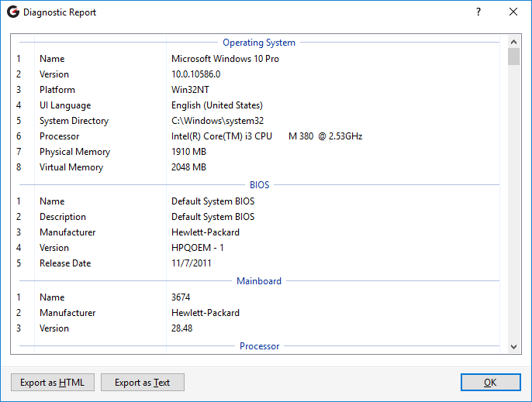Select the BIOS Manufacturer value Hewlett-Packard

[206, 232]
